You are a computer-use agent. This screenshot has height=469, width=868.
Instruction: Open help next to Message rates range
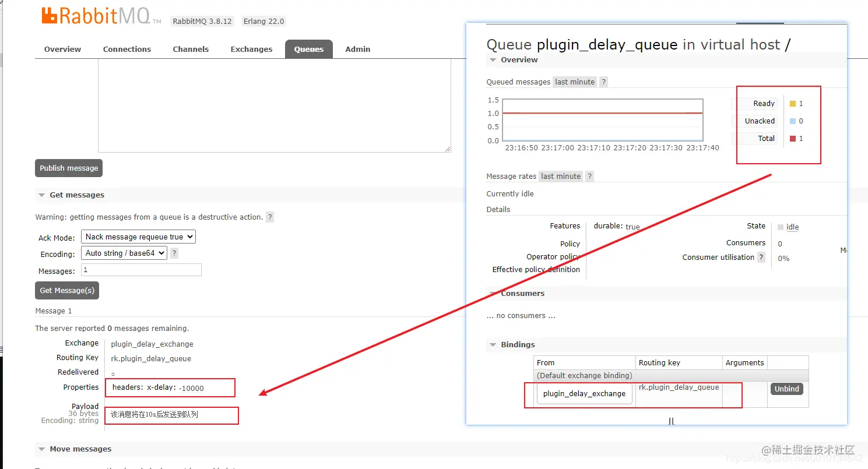point(589,176)
